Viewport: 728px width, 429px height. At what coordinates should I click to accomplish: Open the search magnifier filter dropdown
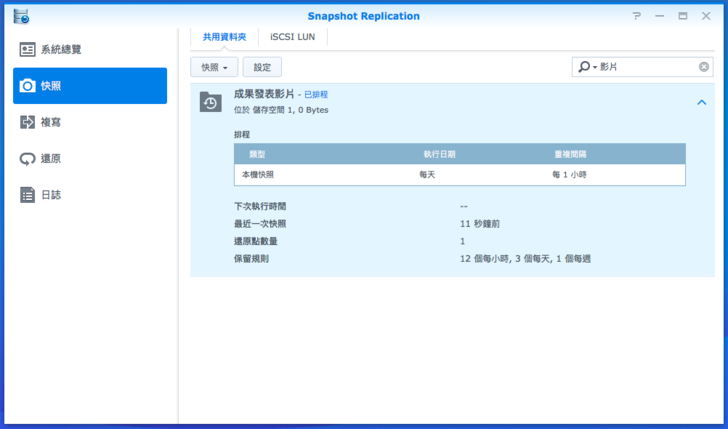pyautogui.click(x=587, y=67)
